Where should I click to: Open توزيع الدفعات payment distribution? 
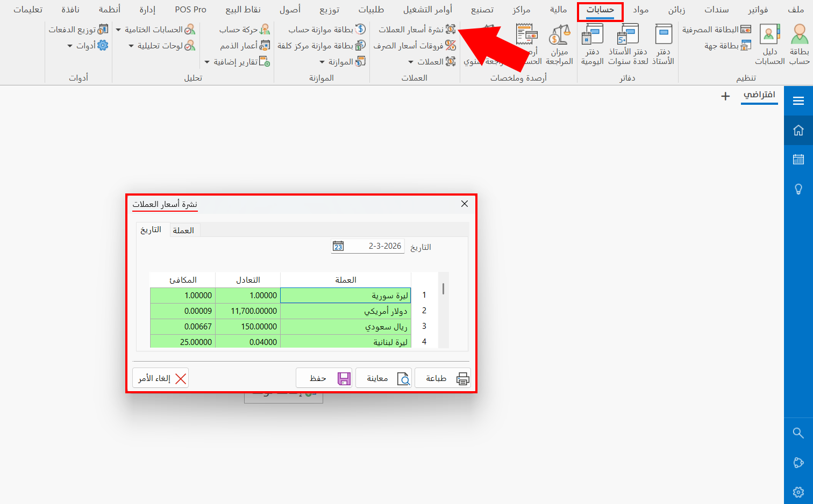click(79, 30)
